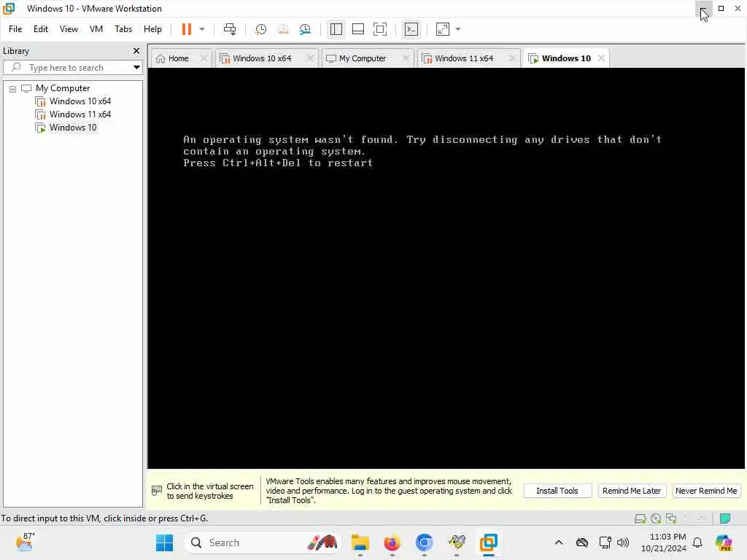Select Windows 10 x64 in the library tree

80,101
